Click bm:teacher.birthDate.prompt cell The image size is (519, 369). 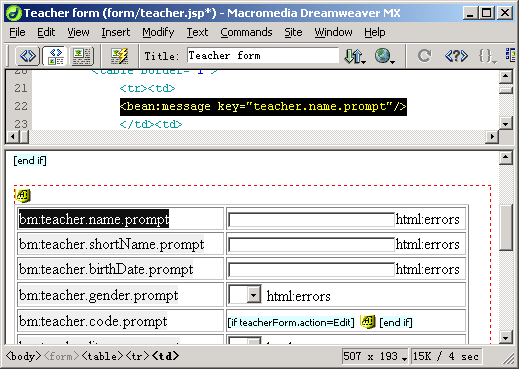click(x=106, y=269)
